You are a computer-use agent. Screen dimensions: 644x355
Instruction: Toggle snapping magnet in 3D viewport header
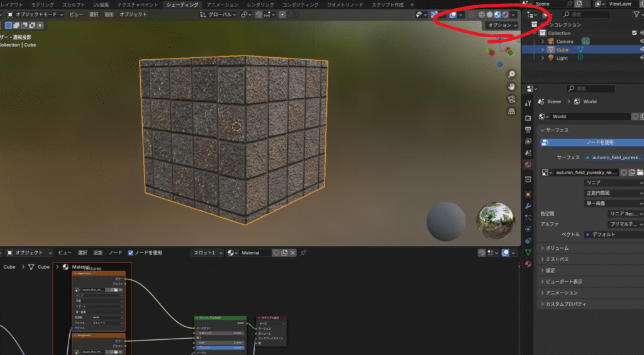(x=258, y=14)
